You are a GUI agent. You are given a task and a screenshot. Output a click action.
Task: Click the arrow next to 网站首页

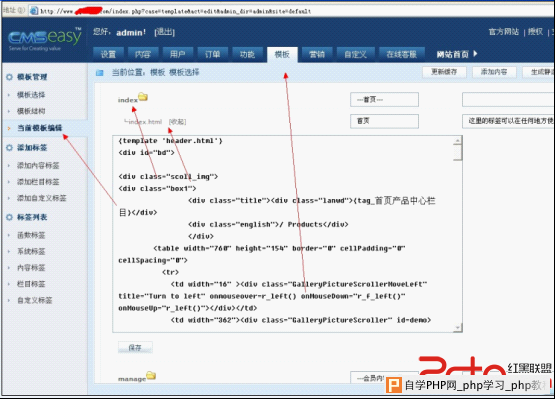(x=475, y=53)
